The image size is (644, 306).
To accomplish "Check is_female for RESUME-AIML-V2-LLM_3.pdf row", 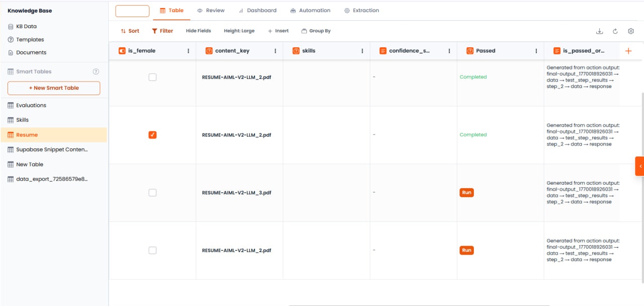I will click(x=152, y=192).
